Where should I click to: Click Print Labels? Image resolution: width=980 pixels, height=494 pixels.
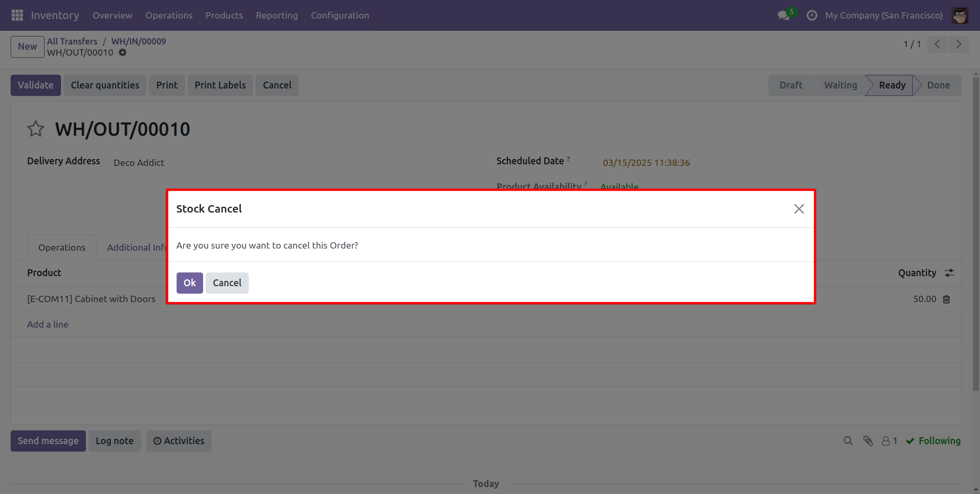click(x=220, y=85)
